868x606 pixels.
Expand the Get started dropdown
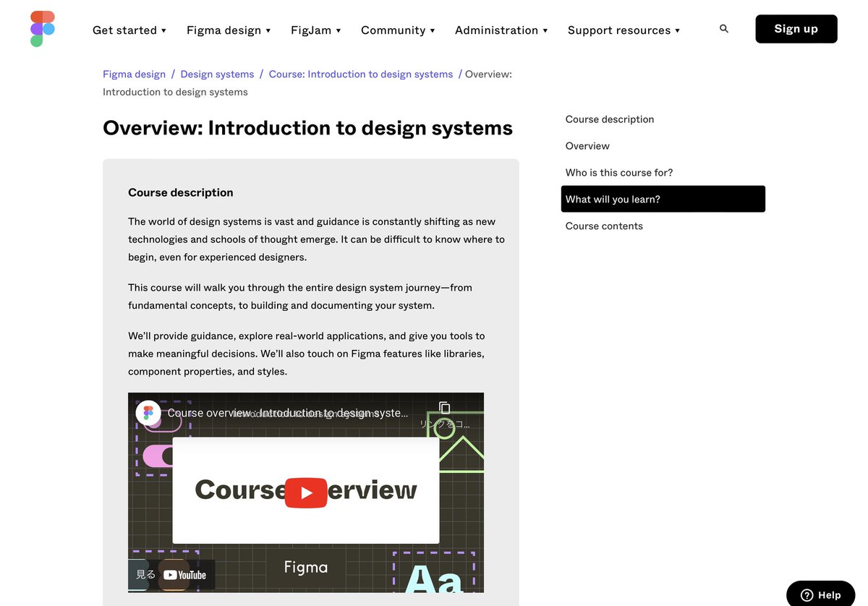129,30
